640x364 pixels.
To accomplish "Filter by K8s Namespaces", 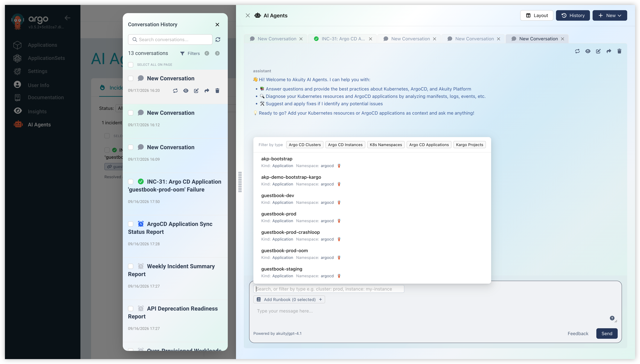I will pyautogui.click(x=386, y=145).
